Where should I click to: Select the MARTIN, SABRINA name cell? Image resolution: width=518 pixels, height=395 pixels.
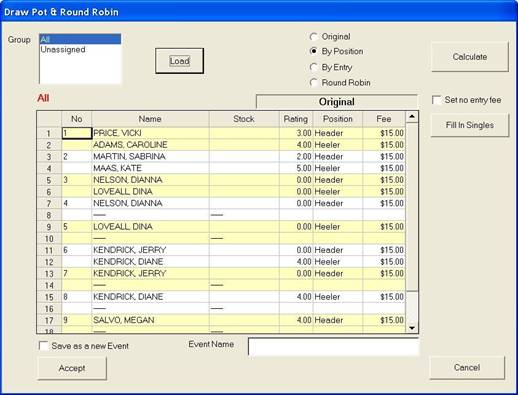pos(150,156)
